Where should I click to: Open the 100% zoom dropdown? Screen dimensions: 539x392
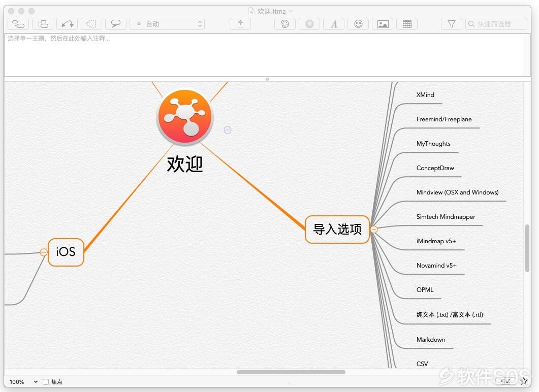(x=23, y=382)
